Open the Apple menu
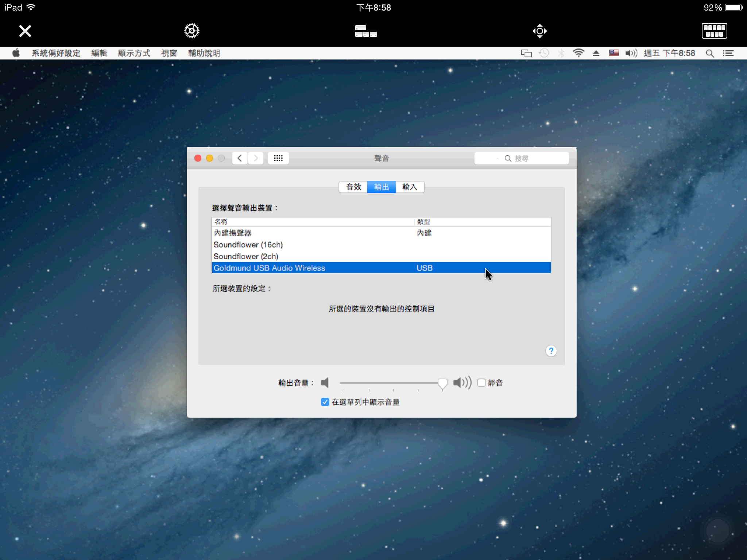The width and height of the screenshot is (747, 560). coord(16,53)
